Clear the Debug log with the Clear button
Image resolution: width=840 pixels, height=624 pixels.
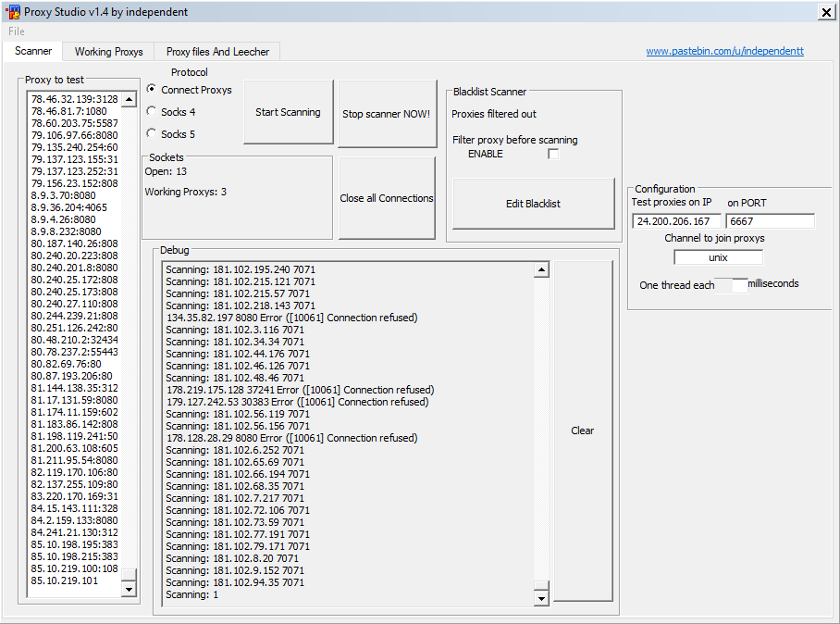coord(583,431)
